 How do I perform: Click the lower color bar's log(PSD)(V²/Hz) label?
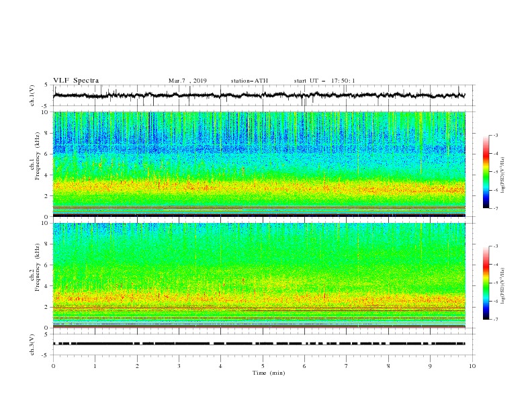[x=502, y=285]
